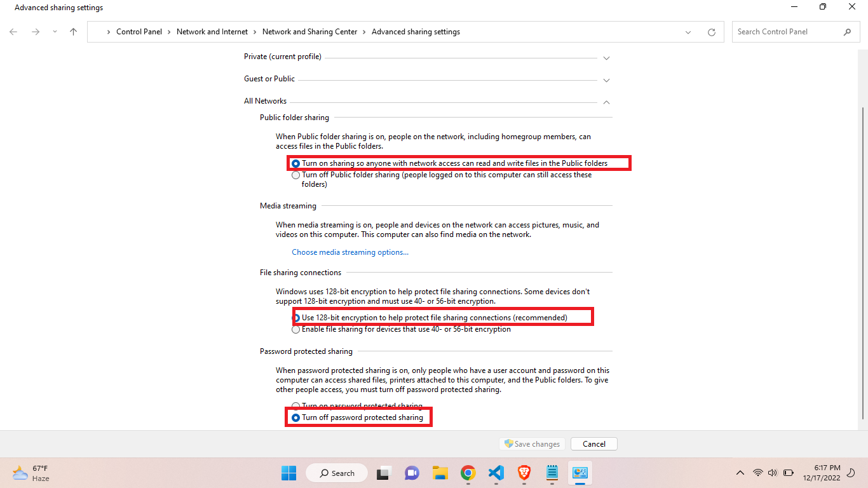Click Public folder sharing heading

294,118
